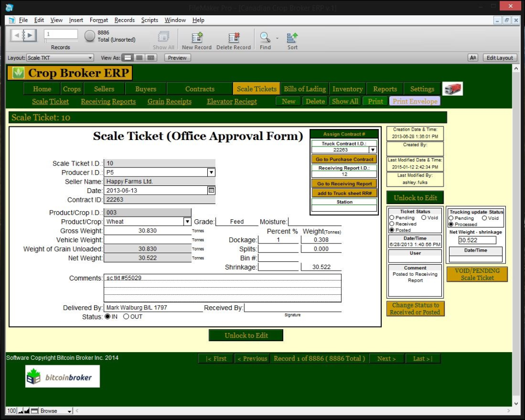The width and height of the screenshot is (525, 420).
Task: Click the Print Envelope button
Action: tap(415, 101)
